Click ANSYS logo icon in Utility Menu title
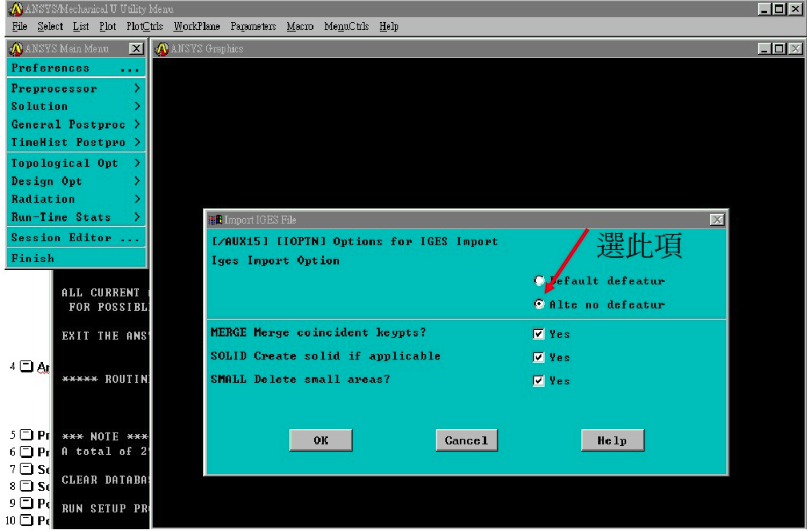 coord(16,9)
